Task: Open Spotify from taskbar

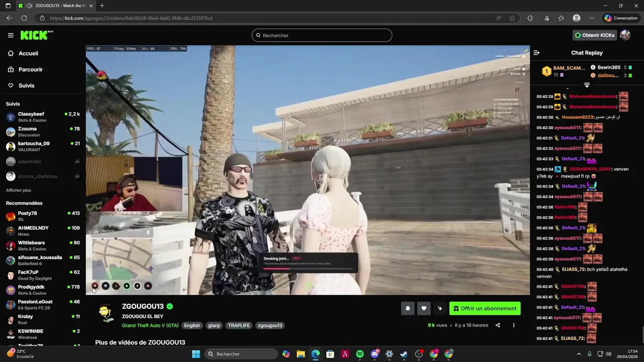Action: 360,354
